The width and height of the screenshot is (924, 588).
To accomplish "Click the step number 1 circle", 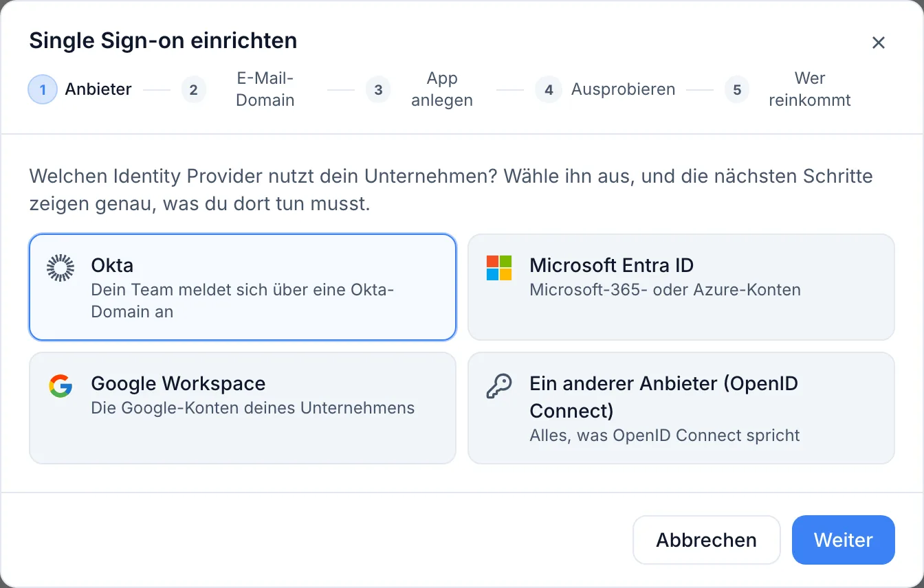I will pos(43,89).
